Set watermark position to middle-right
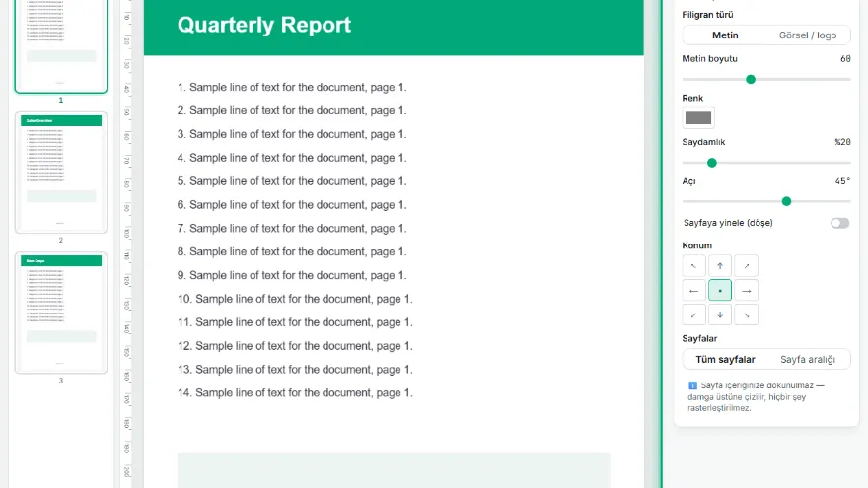The width and height of the screenshot is (868, 488). [747, 291]
